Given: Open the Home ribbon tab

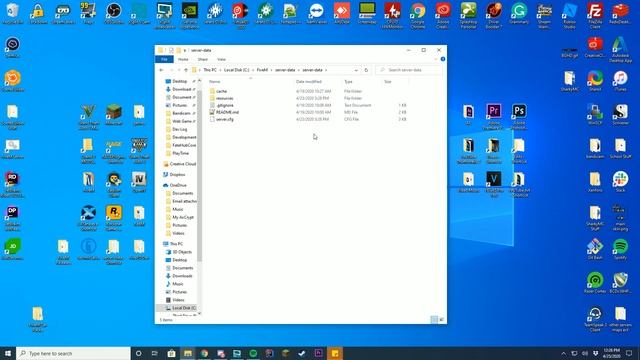Looking at the screenshot, I should click(x=183, y=60).
